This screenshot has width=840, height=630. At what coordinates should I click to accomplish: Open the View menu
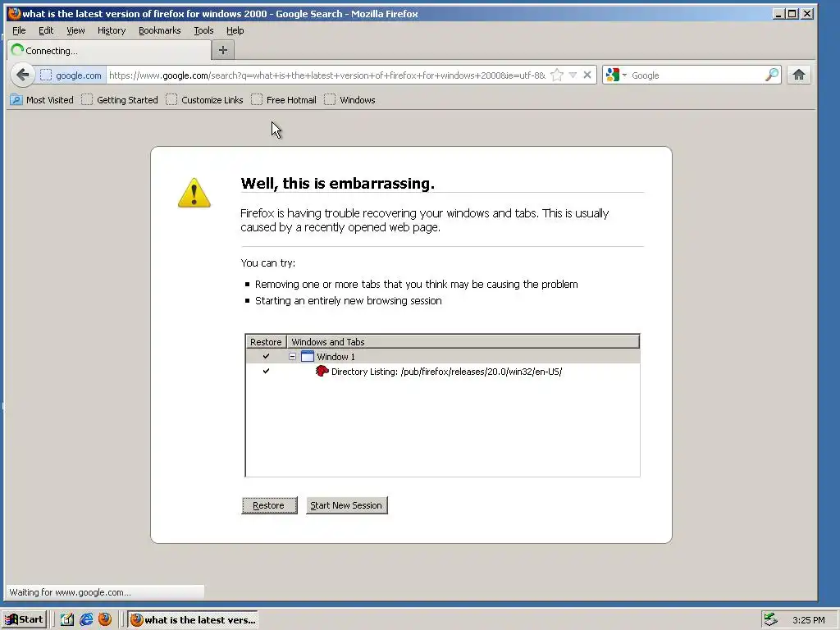[x=75, y=30]
